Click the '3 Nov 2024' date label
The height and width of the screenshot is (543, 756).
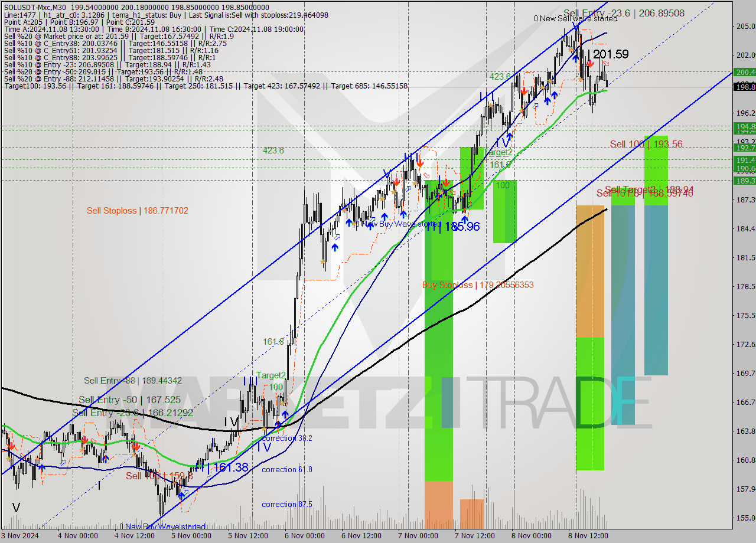[x=19, y=536]
